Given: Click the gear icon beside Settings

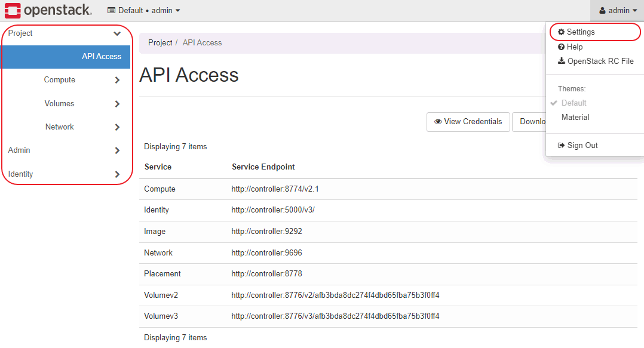Looking at the screenshot, I should click(561, 32).
